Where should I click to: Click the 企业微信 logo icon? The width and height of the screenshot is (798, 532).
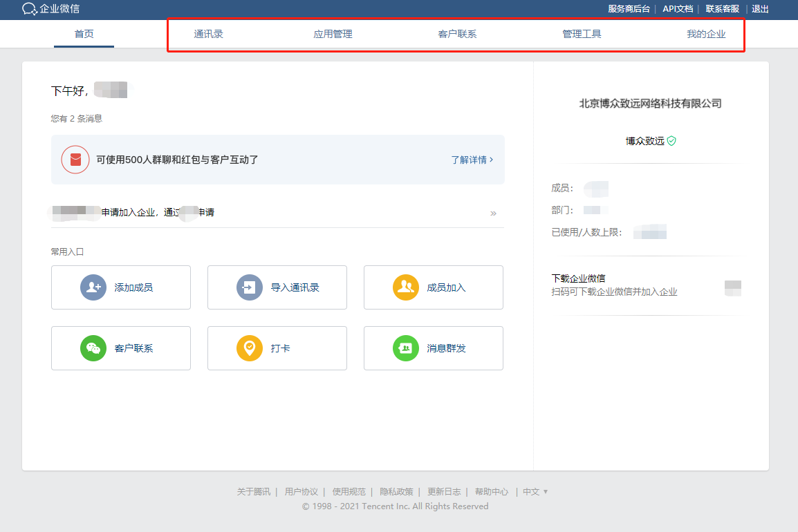[x=30, y=9]
